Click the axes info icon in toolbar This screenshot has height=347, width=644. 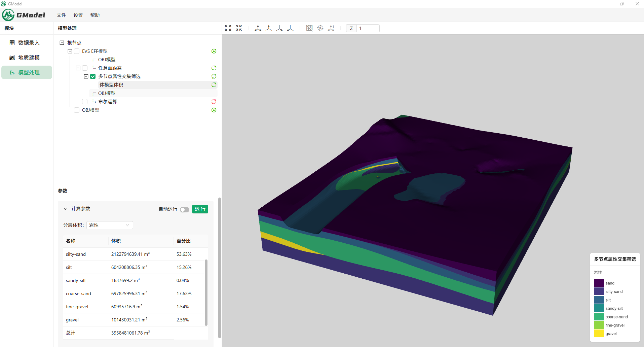pyautogui.click(x=331, y=28)
